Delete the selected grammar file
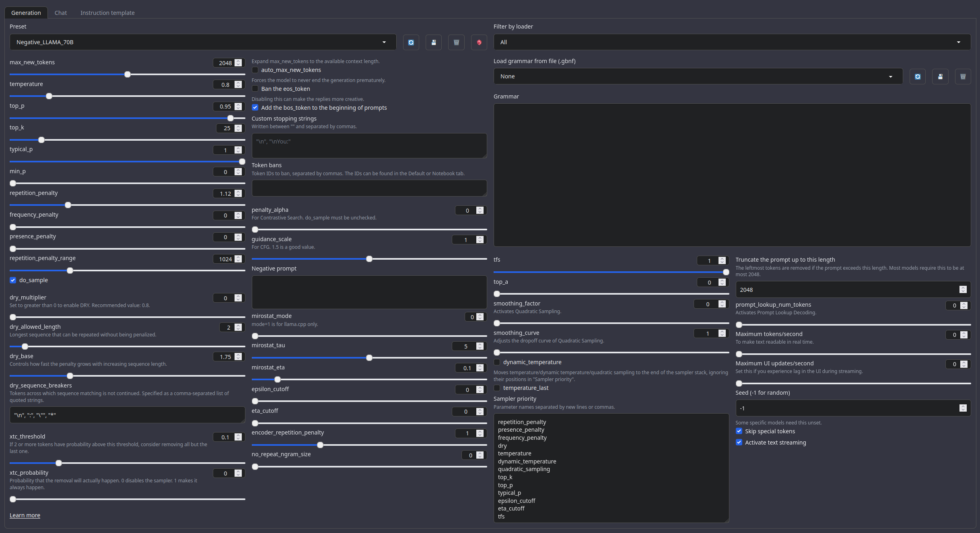Image resolution: width=980 pixels, height=533 pixels. (x=963, y=76)
